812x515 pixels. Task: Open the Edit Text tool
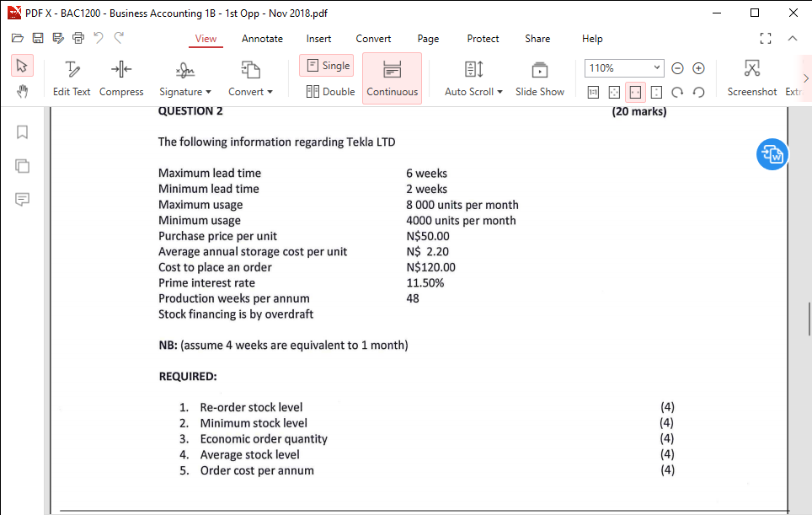[x=72, y=78]
